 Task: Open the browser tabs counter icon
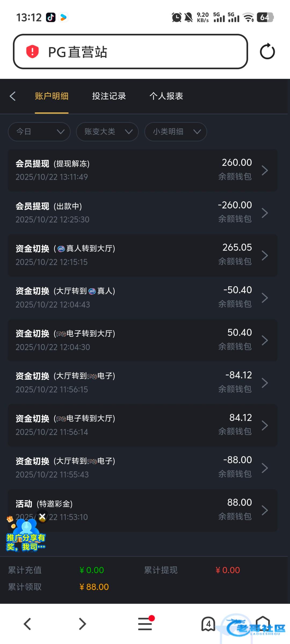[x=208, y=624]
